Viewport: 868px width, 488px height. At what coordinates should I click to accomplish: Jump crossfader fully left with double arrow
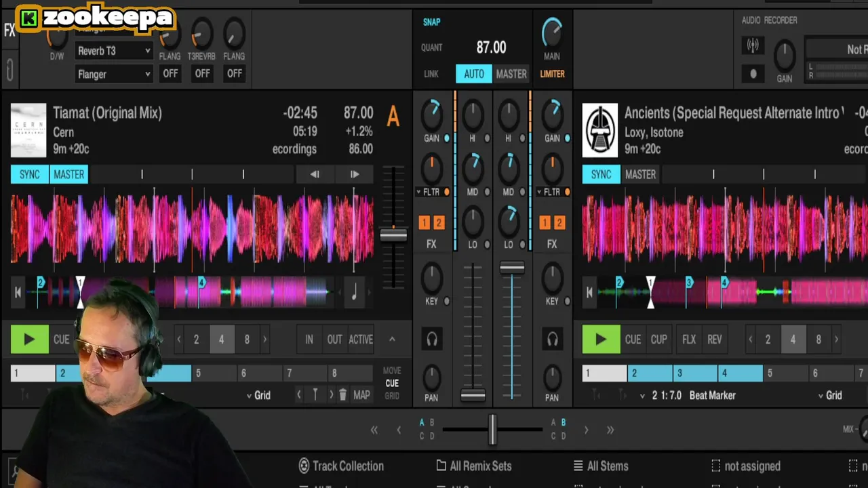[x=374, y=430]
